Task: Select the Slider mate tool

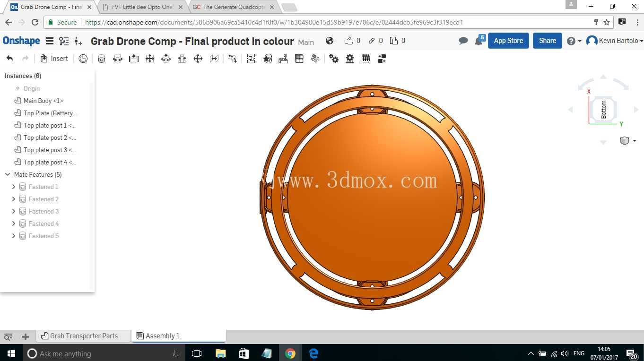Action: [134, 59]
